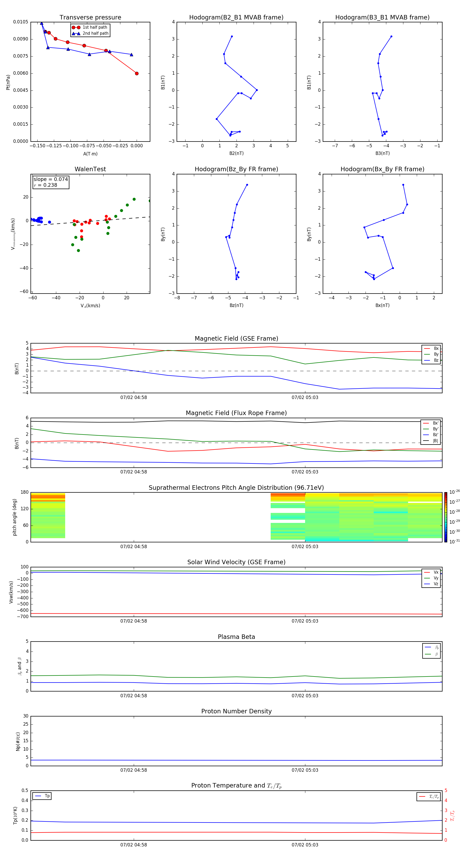
Task: Click the 'Solar Wind Velocity (GSE Frame)' title
Action: tap(236, 562)
